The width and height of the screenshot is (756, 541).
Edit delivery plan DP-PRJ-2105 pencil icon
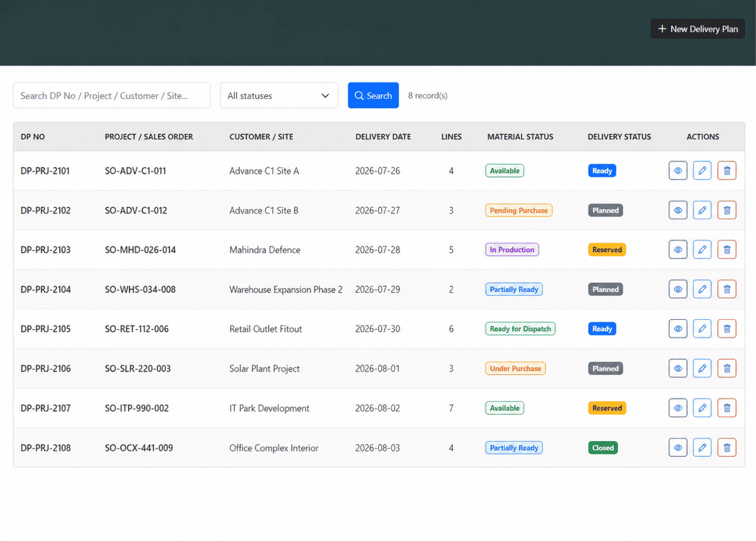[x=702, y=329]
